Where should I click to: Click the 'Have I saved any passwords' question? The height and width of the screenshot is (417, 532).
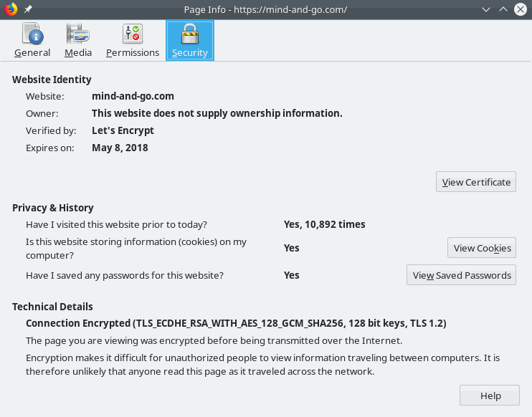pos(125,275)
